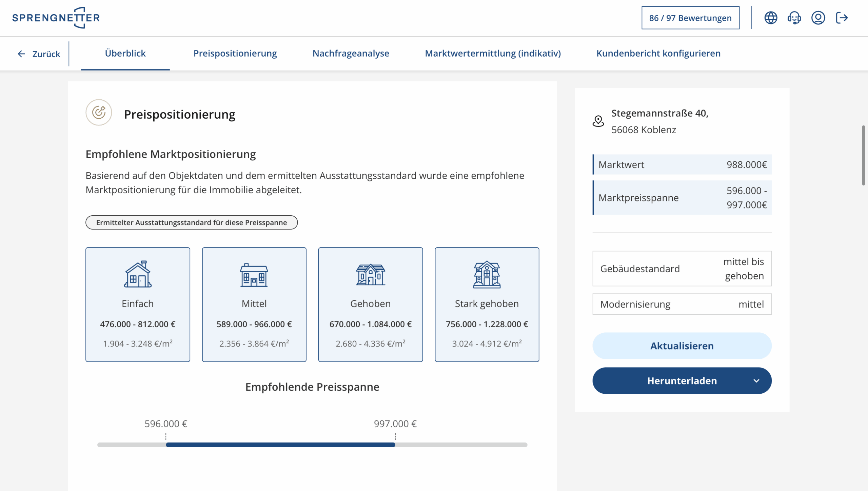Select the Mittel card price range 589.000 - 966.000 €
Screen dimensions: 868x491
point(254,324)
